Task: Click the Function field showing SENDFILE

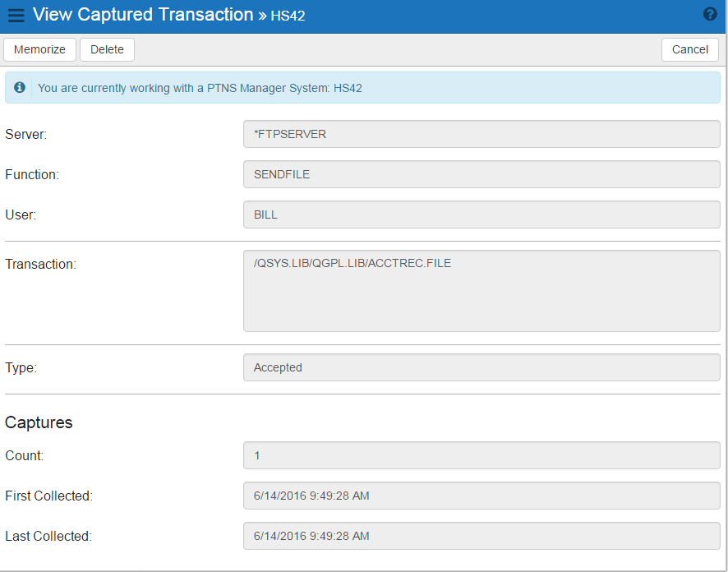Action: [x=481, y=174]
